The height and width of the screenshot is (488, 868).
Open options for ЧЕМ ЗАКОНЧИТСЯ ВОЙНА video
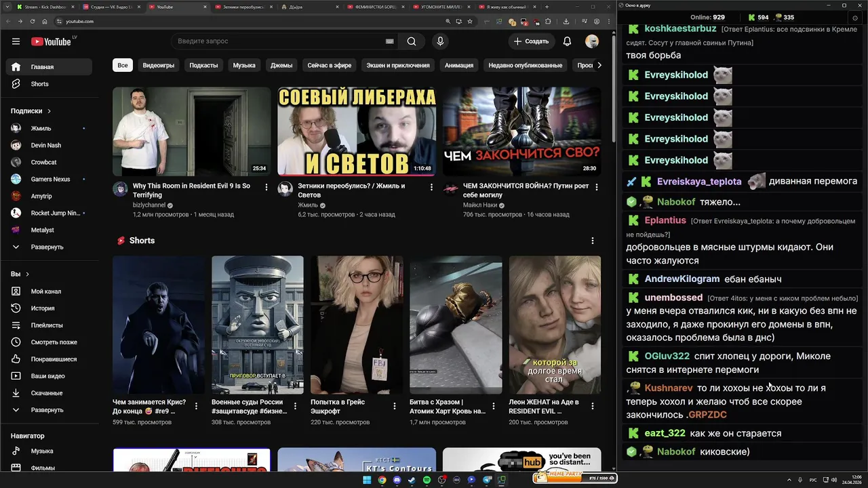point(596,187)
